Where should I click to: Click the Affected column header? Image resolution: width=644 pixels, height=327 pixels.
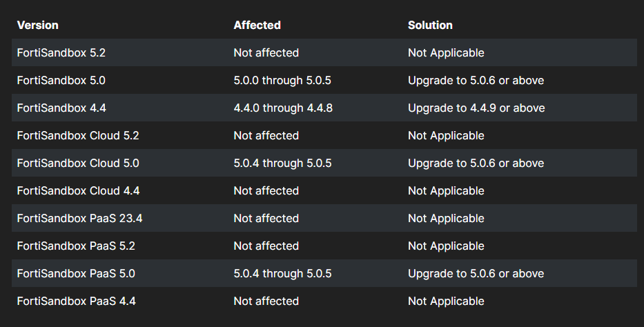pos(257,25)
